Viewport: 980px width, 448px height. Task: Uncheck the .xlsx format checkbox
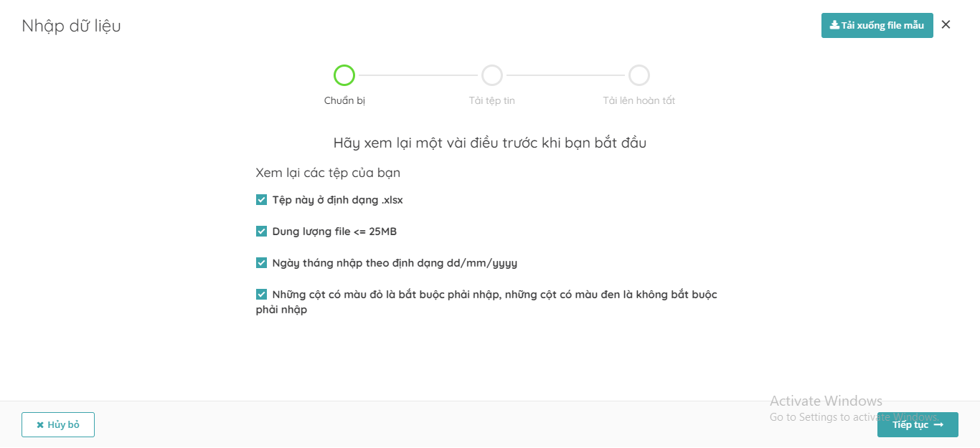(x=262, y=200)
